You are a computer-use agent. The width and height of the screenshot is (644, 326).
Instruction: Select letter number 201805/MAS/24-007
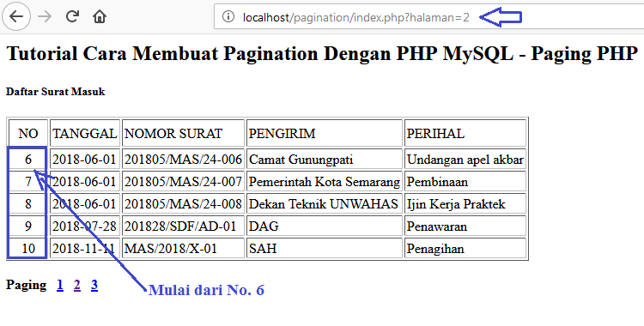tap(183, 182)
